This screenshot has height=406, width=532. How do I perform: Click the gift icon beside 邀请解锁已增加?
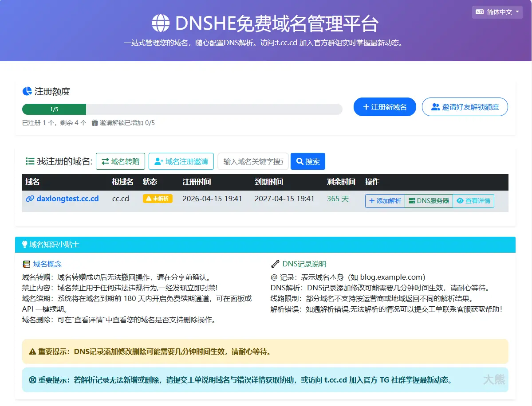(x=95, y=123)
